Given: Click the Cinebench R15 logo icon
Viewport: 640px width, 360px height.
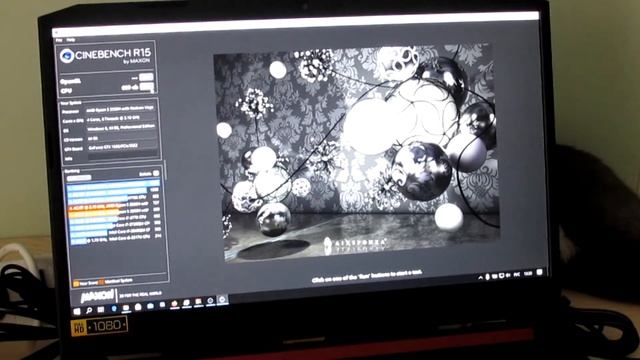Looking at the screenshot, I should coord(67,56).
